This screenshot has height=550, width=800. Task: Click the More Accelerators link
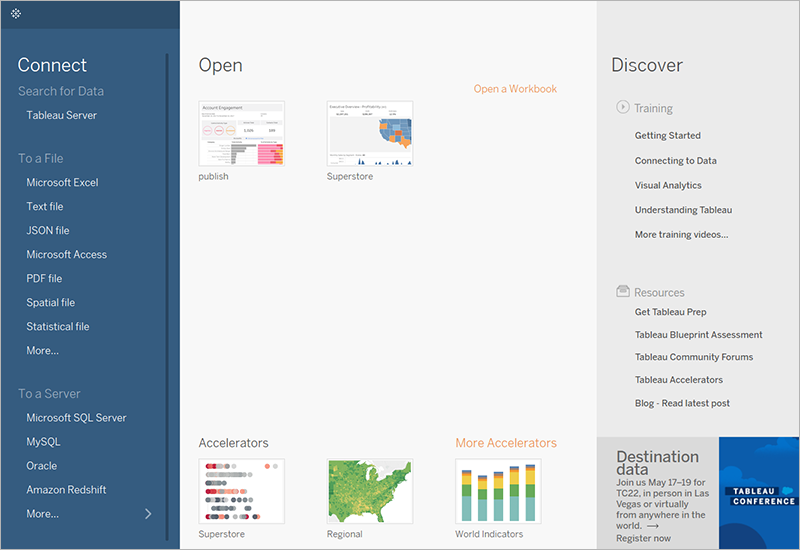pyautogui.click(x=506, y=443)
